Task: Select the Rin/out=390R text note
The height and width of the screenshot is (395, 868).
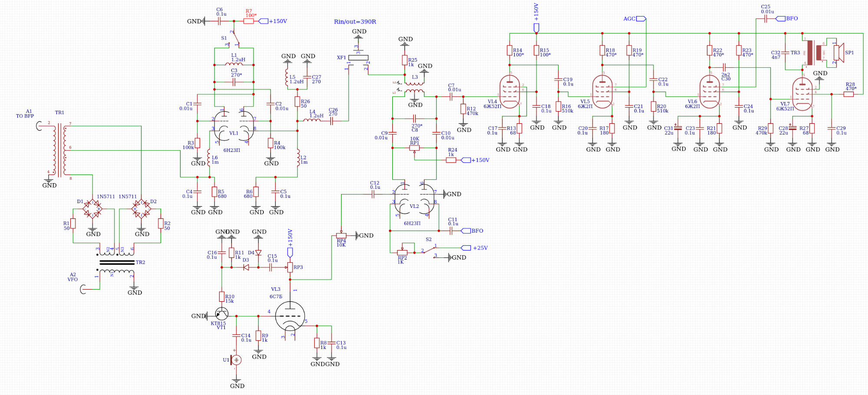Action: 355,22
